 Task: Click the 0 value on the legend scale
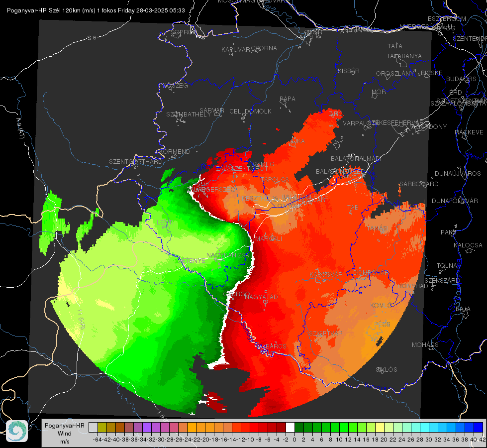[x=294, y=440]
